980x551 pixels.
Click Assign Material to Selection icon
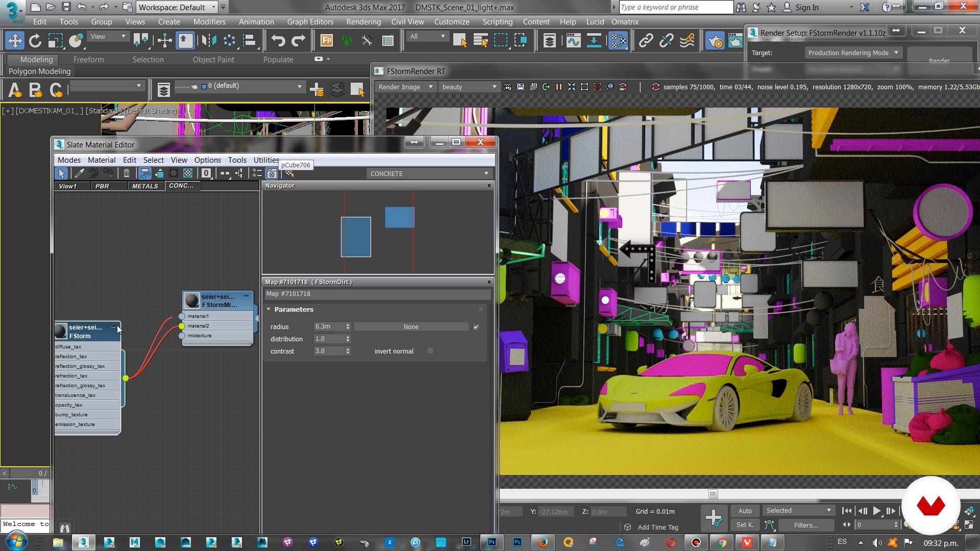point(109,173)
